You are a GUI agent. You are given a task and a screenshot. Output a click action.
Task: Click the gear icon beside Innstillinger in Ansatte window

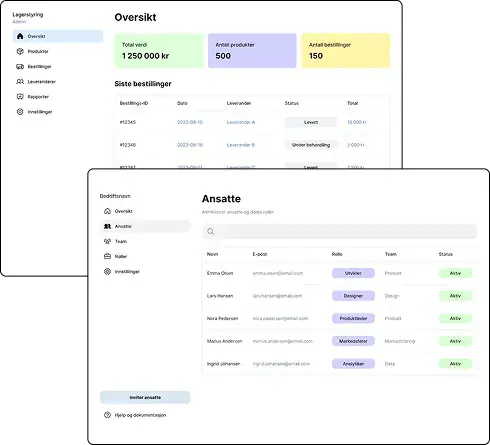pos(107,271)
